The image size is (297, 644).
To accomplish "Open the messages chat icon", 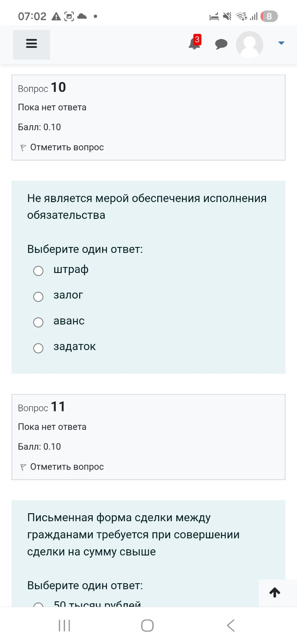I will point(221,44).
